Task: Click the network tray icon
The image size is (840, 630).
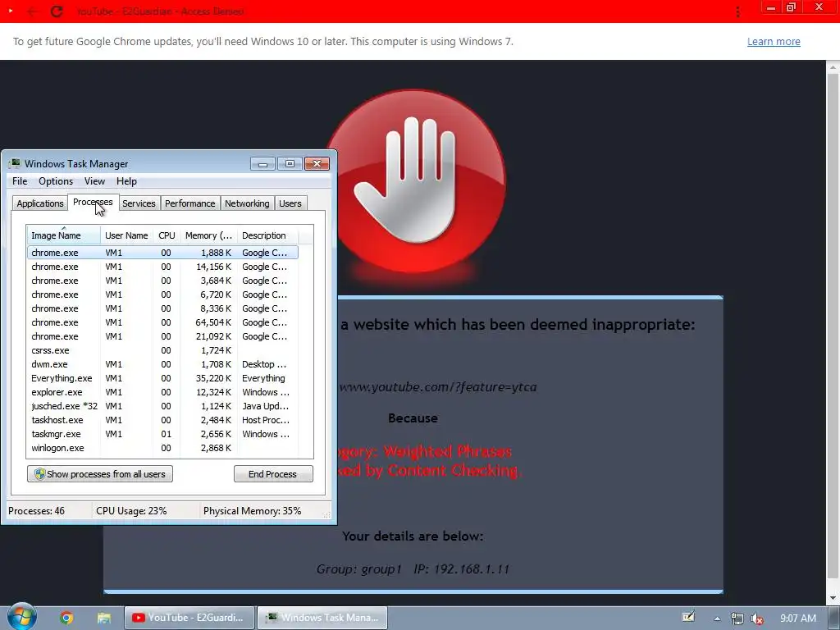Action: 737,619
